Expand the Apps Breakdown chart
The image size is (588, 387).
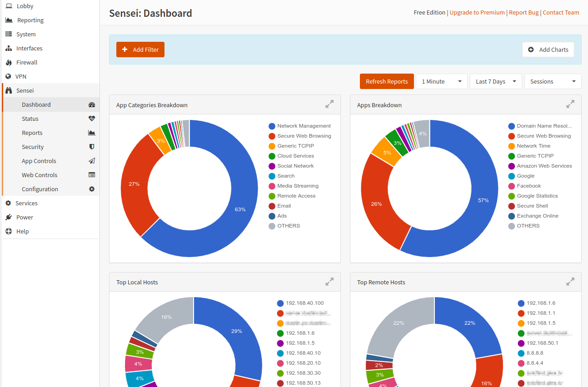[x=570, y=104]
